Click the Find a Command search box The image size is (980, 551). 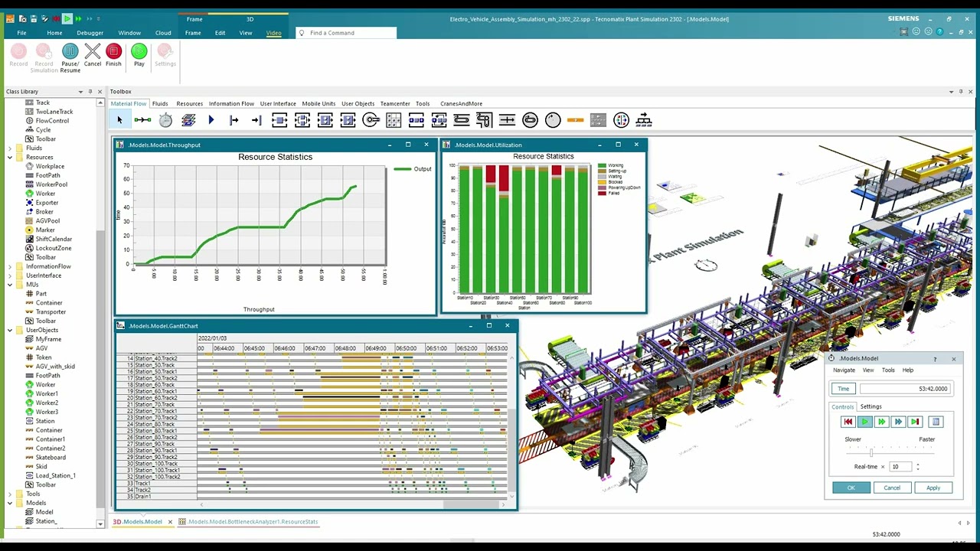[346, 33]
